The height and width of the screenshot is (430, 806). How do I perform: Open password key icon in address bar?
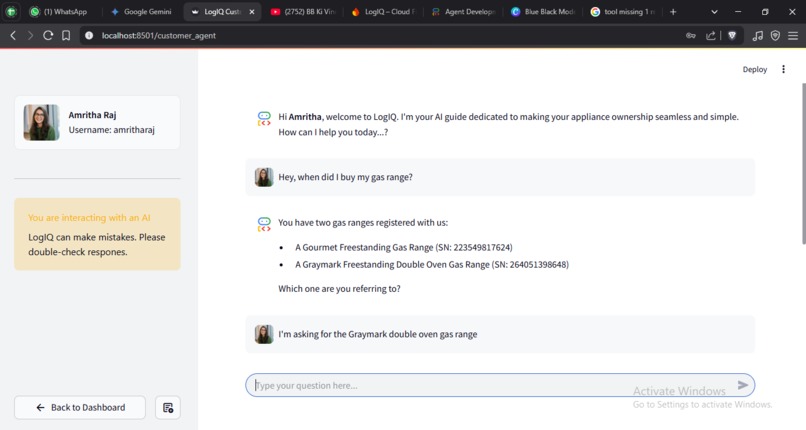pos(690,35)
